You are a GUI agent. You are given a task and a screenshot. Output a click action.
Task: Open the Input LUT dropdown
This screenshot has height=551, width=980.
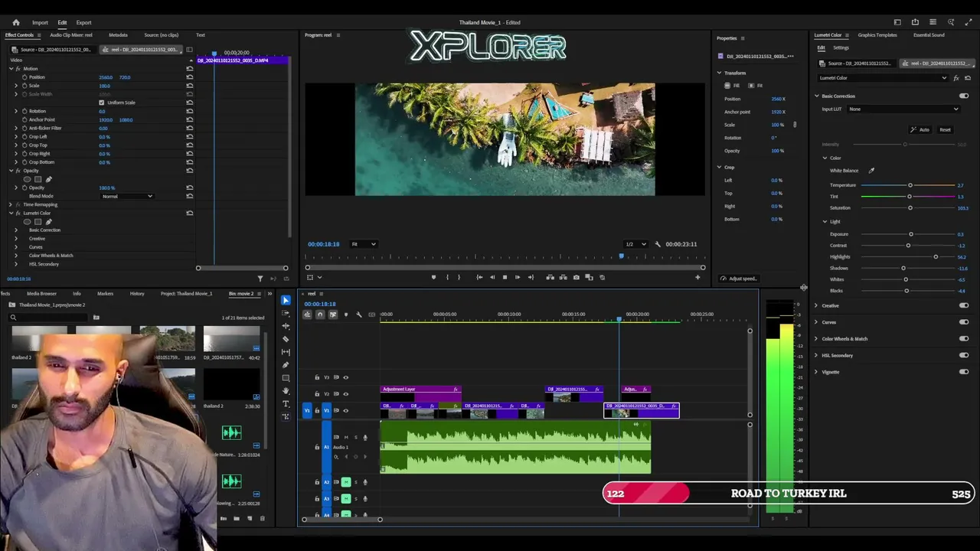[903, 109]
